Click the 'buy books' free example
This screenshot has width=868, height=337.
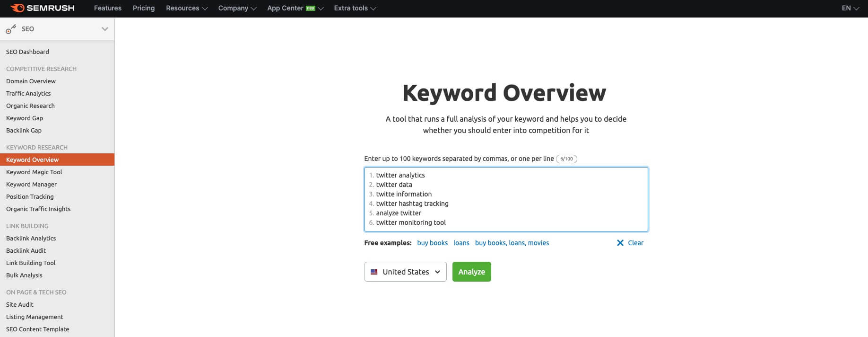[432, 243]
